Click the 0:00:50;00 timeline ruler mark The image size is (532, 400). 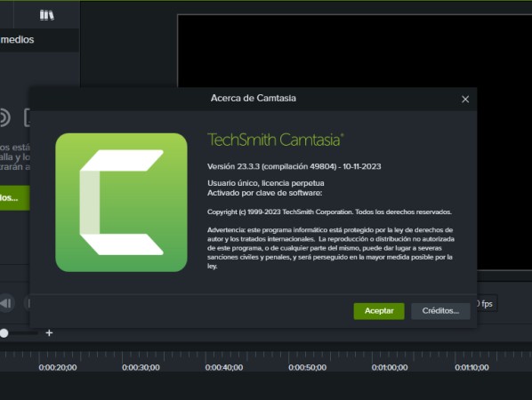[308, 367]
